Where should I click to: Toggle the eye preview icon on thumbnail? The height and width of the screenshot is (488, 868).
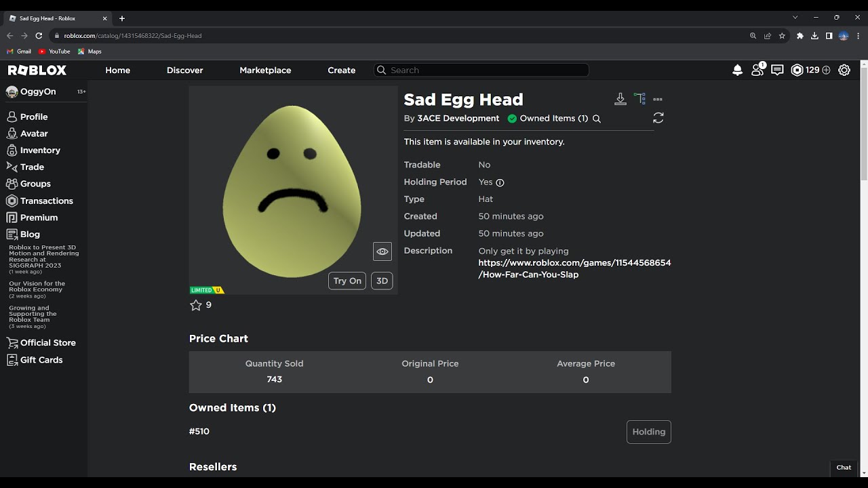tap(382, 251)
